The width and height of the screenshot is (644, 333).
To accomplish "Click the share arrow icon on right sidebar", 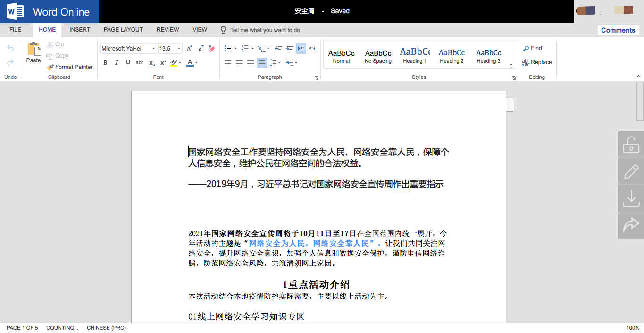I will pos(631,225).
